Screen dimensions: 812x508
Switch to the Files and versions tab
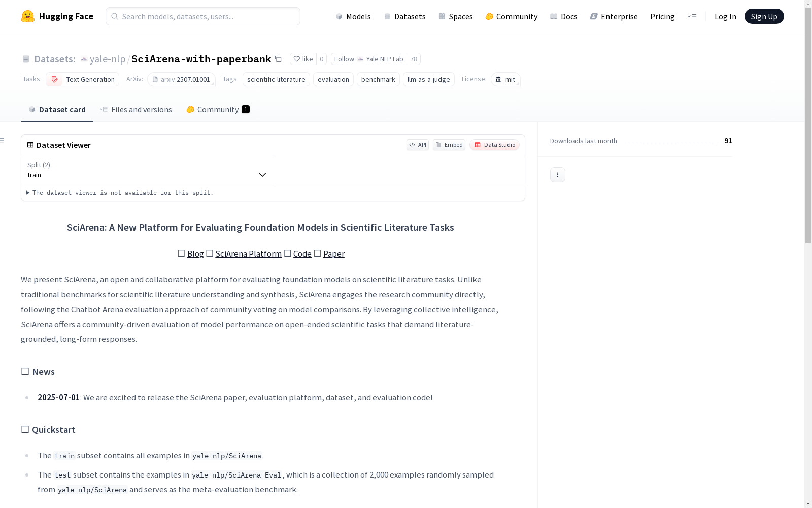coord(136,109)
